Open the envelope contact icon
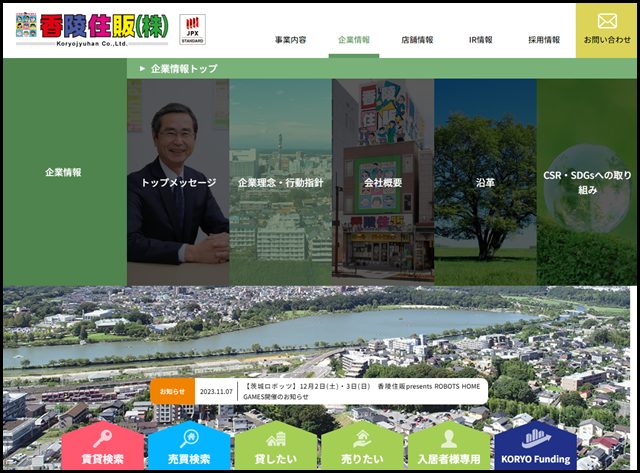The image size is (640, 473). [x=607, y=21]
